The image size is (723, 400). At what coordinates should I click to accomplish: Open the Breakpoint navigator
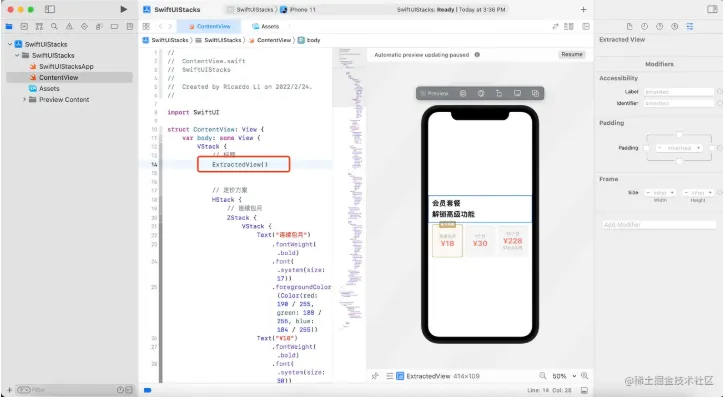tap(114, 27)
